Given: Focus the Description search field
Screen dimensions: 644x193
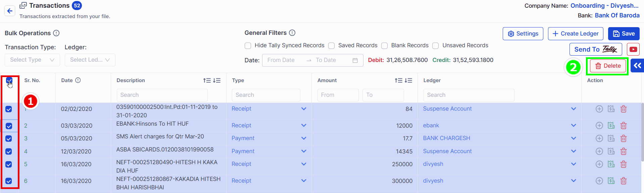Looking at the screenshot, I should 162,95.
